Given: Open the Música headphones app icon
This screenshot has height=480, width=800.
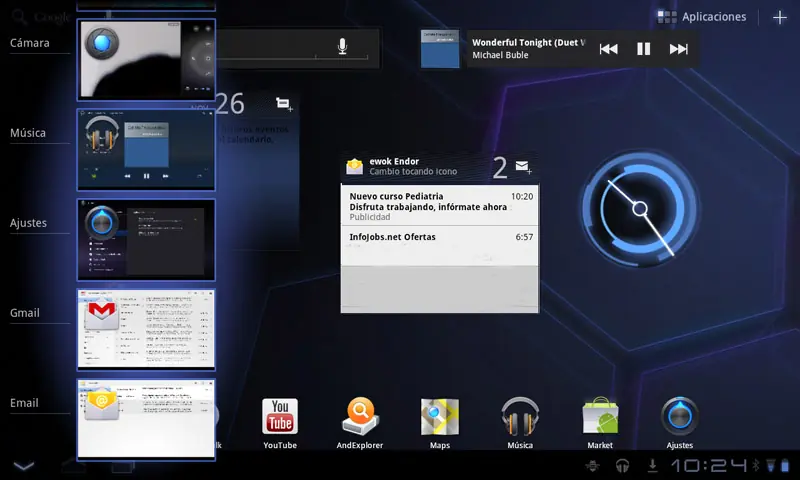Looking at the screenshot, I should pyautogui.click(x=520, y=420).
